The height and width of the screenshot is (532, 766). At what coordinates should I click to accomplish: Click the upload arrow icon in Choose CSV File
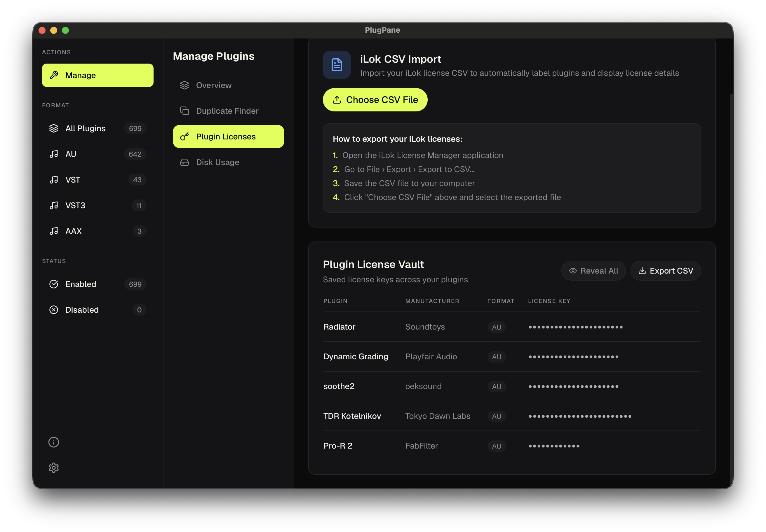tap(337, 100)
